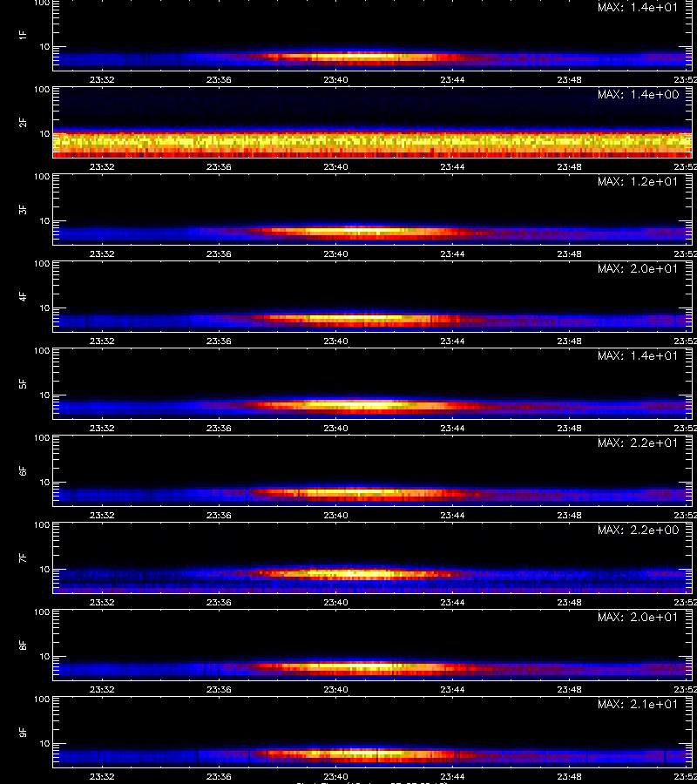The image size is (697, 784).
Task: Select the MAX: 1.4e+01 text in panel 1F
Action: 638,7
